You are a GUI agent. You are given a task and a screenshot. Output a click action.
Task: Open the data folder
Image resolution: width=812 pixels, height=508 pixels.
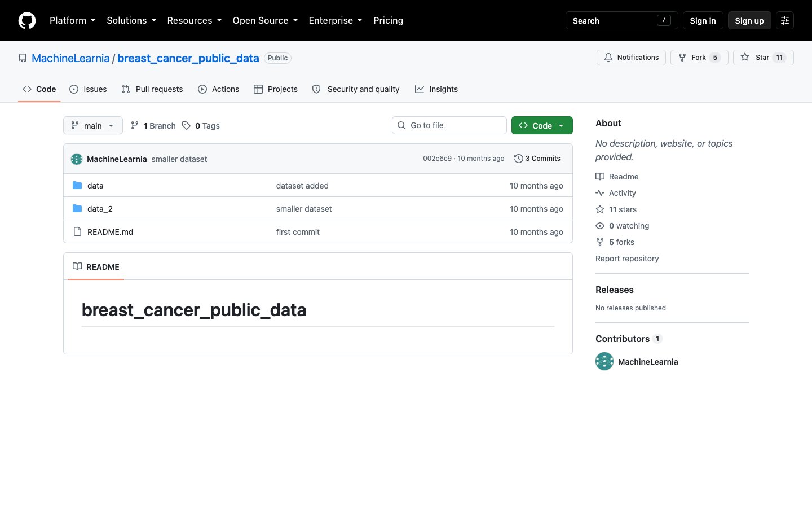tap(95, 185)
